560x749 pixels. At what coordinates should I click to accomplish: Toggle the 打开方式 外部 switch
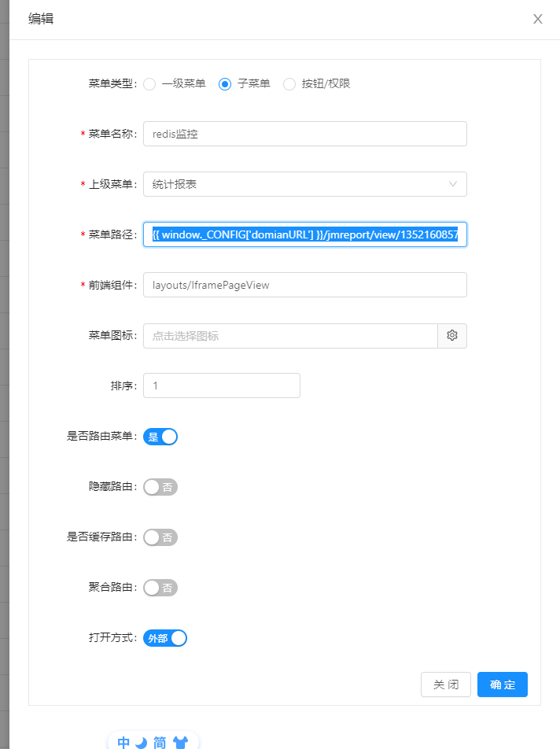point(165,638)
